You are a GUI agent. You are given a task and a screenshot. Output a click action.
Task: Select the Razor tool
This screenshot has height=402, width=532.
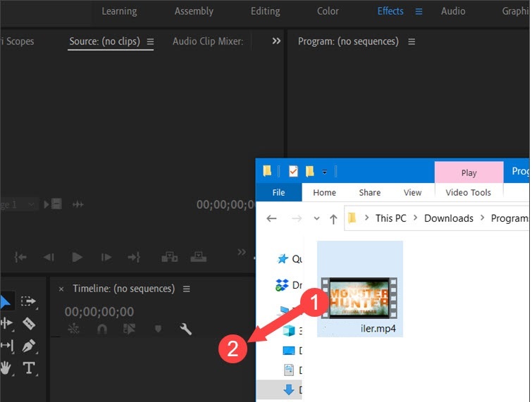29,323
